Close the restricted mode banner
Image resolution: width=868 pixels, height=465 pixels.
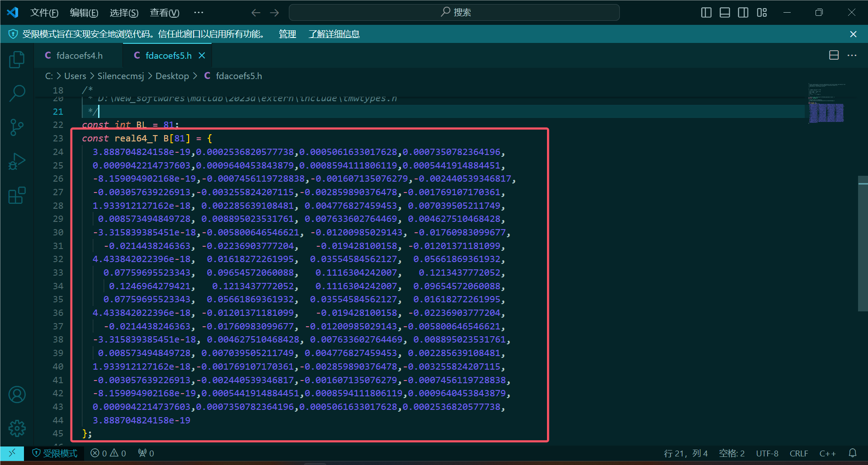[853, 34]
